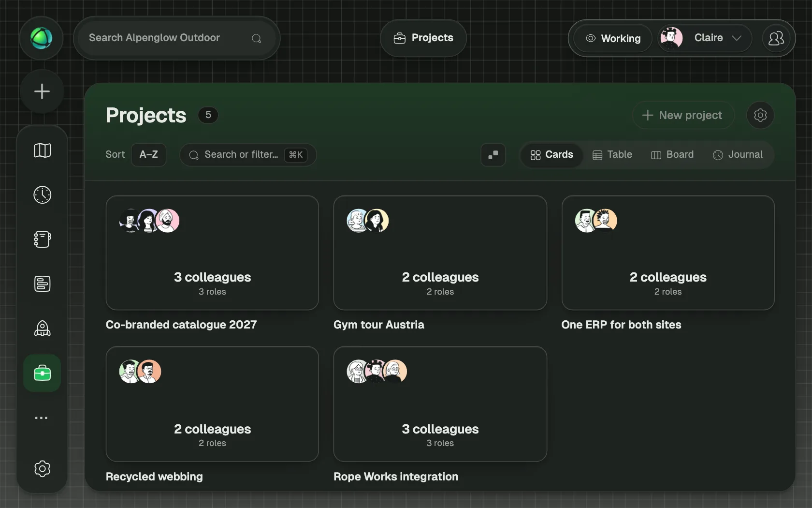
Task: Open the news list icon in the sidebar
Action: point(42,284)
